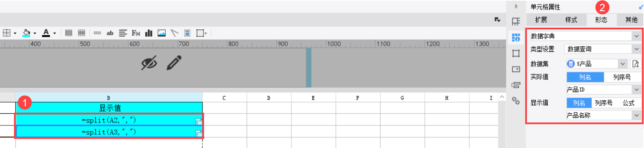This screenshot has height=148, width=644.
Task: Switch to the 扩展 tab
Action: click(x=541, y=20)
